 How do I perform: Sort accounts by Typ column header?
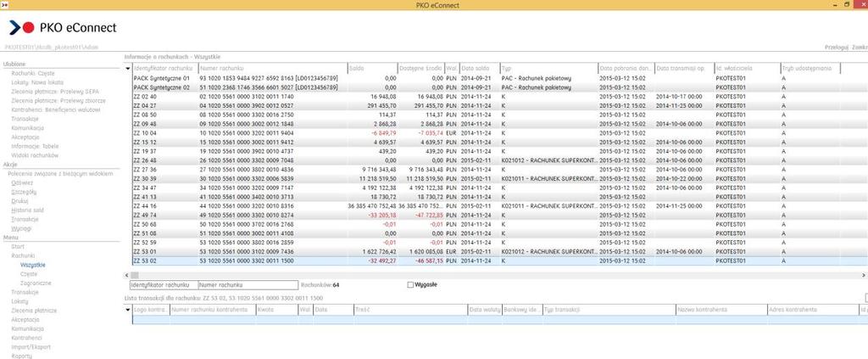[548, 69]
